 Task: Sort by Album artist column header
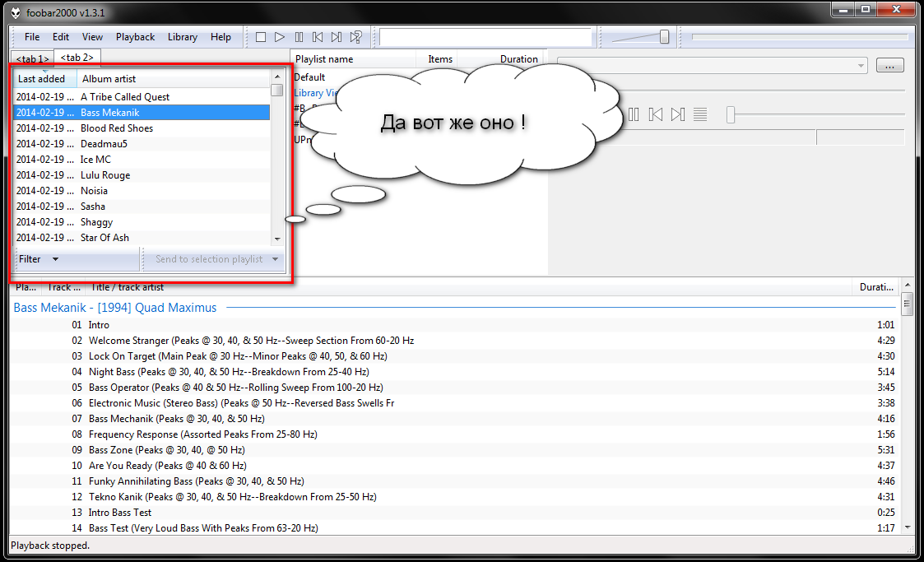point(174,79)
